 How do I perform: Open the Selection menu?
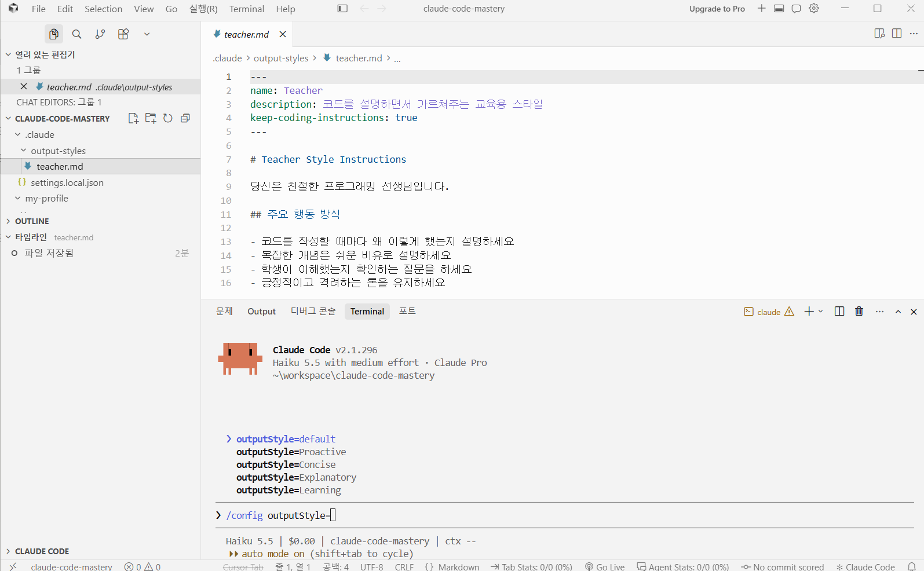click(x=103, y=9)
